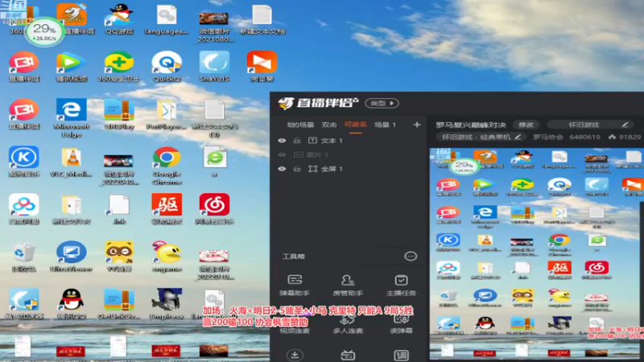The height and width of the screenshot is (362, 644).
Task: Add a new scene with the plus icon
Action: pyautogui.click(x=417, y=125)
